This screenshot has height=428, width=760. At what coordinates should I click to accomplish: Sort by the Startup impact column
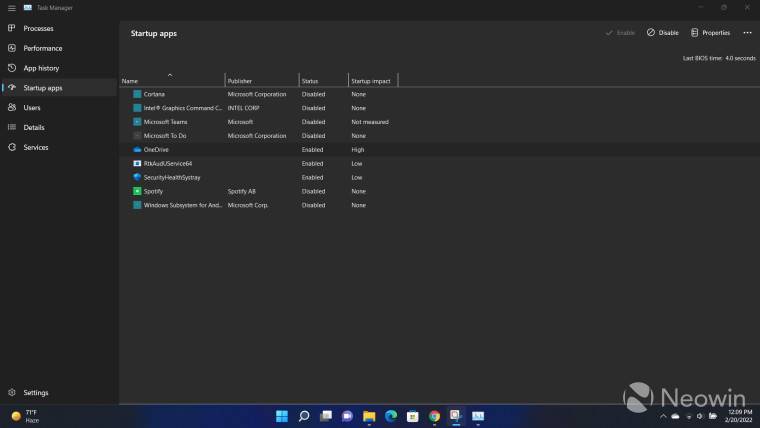(370, 80)
